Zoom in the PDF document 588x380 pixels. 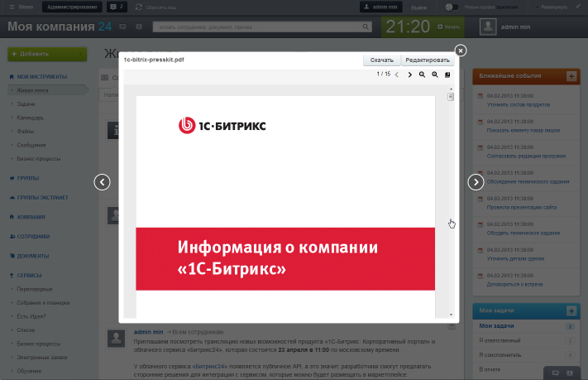pyautogui.click(x=435, y=75)
